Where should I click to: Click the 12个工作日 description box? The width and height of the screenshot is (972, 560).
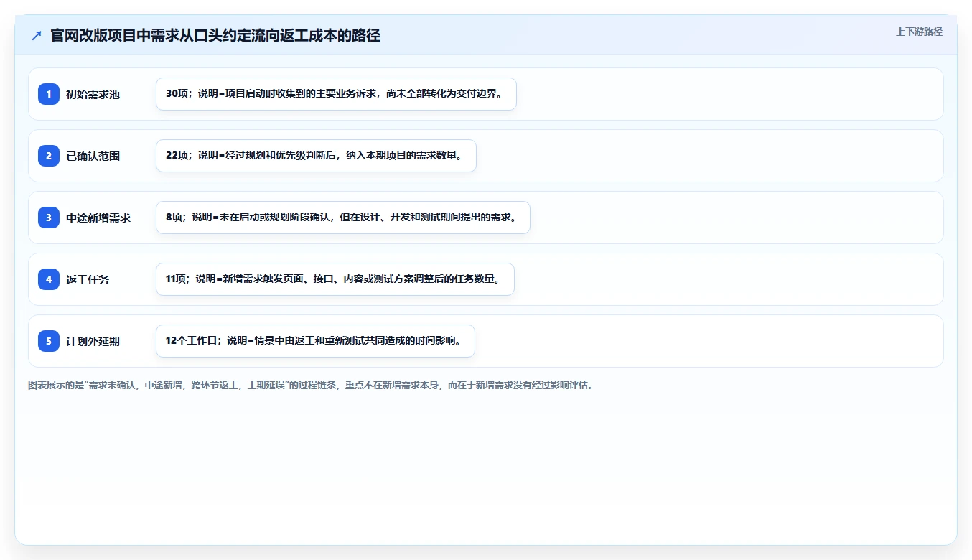tap(315, 341)
